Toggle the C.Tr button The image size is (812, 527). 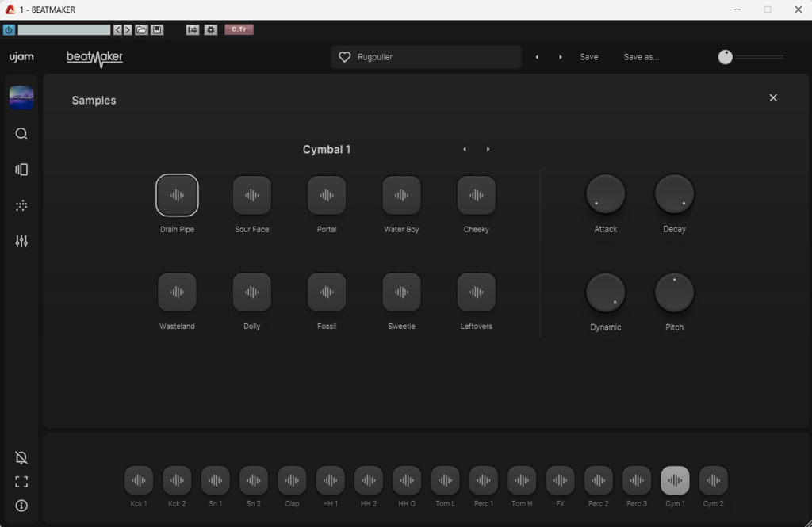239,29
